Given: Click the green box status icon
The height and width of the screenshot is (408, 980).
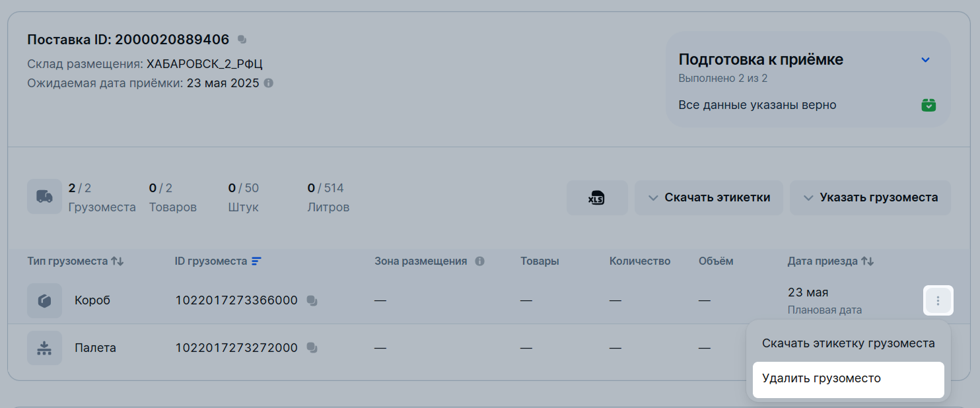Looking at the screenshot, I should [x=928, y=105].
